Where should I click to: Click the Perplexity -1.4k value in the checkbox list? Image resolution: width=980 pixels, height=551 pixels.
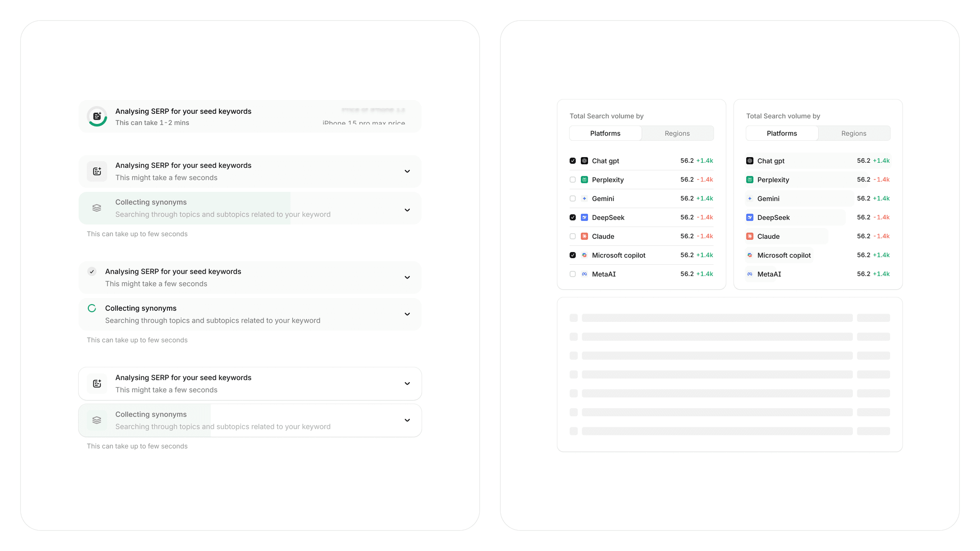(x=705, y=180)
